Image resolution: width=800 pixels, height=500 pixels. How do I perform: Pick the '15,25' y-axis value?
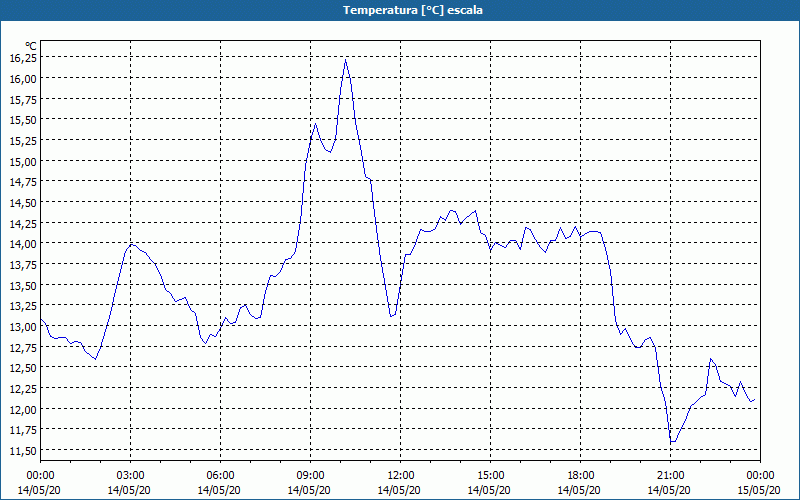click(x=23, y=140)
